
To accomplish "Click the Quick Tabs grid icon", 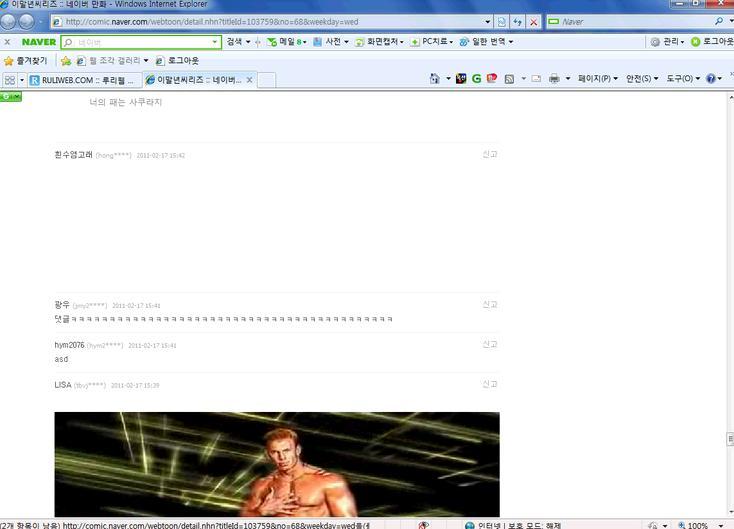I will pyautogui.click(x=10, y=80).
